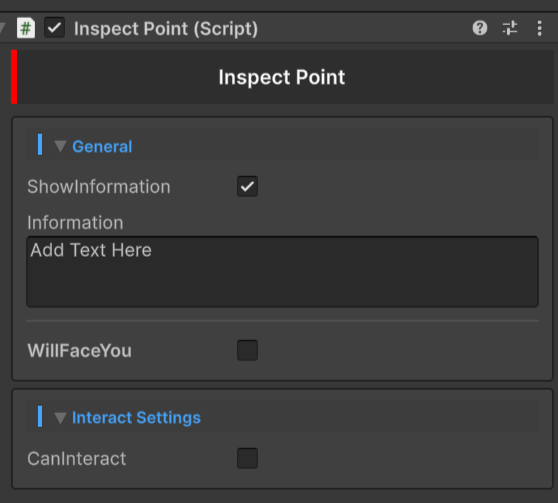
Task: Click the CanInteract label
Action: [77, 459]
